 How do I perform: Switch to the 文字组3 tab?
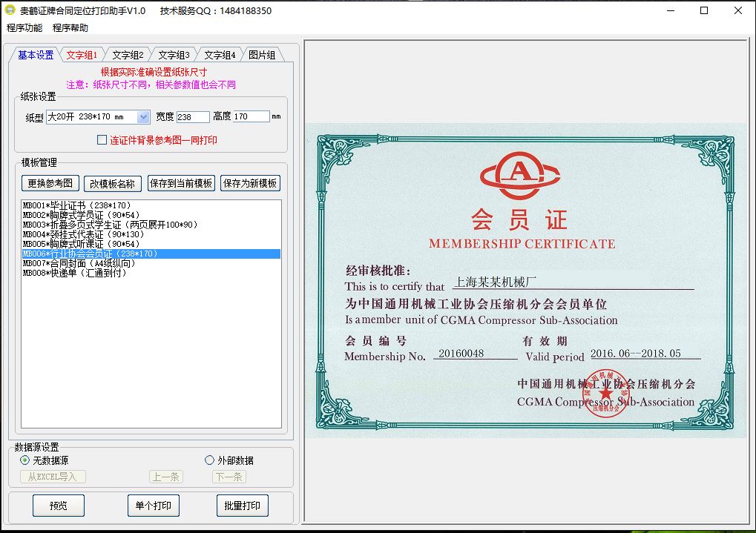[x=174, y=55]
